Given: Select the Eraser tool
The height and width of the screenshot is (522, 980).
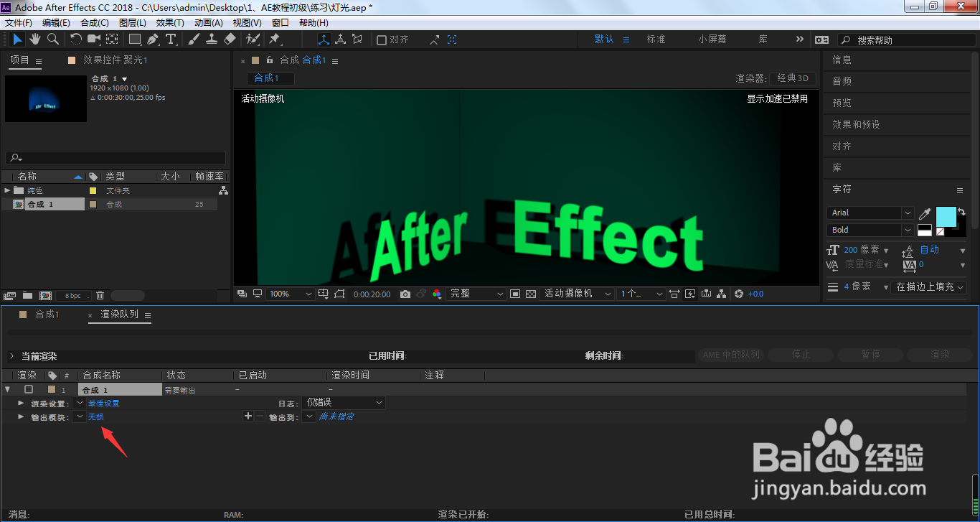Looking at the screenshot, I should point(230,39).
